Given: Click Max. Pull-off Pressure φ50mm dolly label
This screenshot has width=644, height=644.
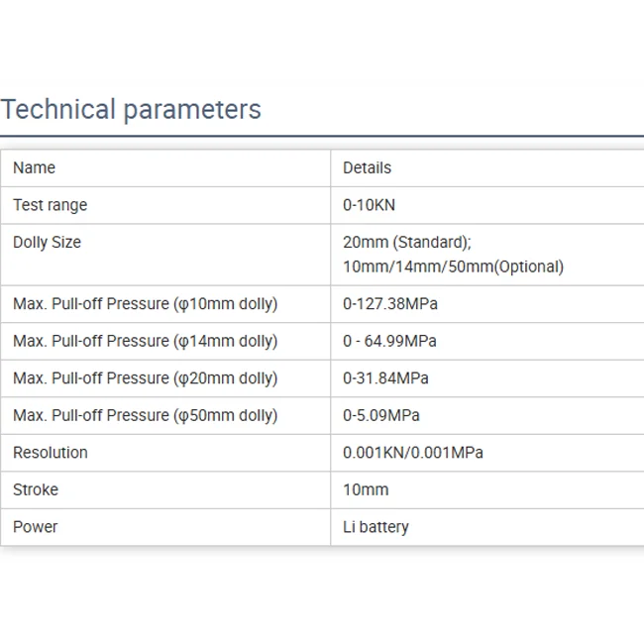Looking at the screenshot, I should [x=145, y=415].
